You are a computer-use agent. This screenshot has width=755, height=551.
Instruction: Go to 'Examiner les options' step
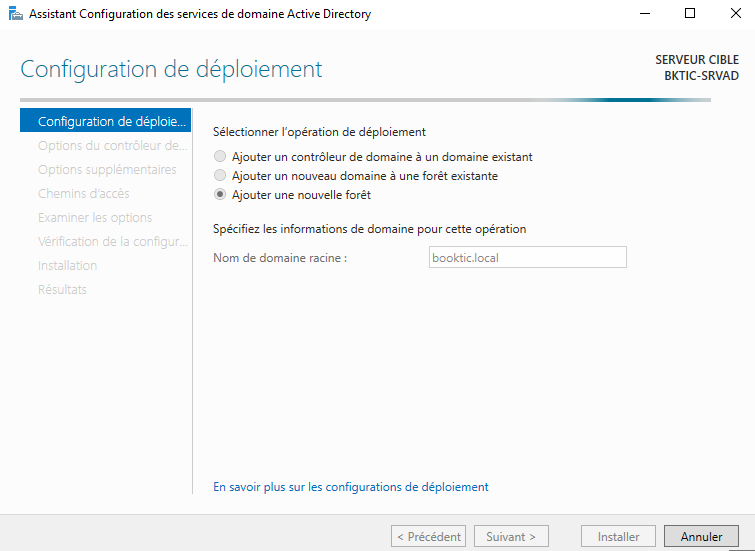click(95, 218)
